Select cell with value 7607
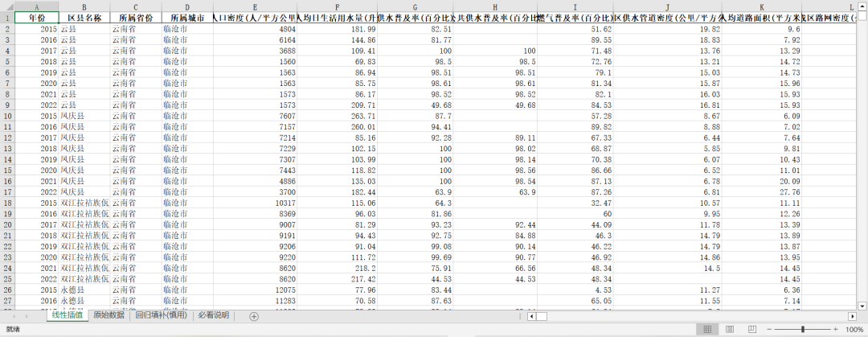The image size is (868, 337). (256, 116)
